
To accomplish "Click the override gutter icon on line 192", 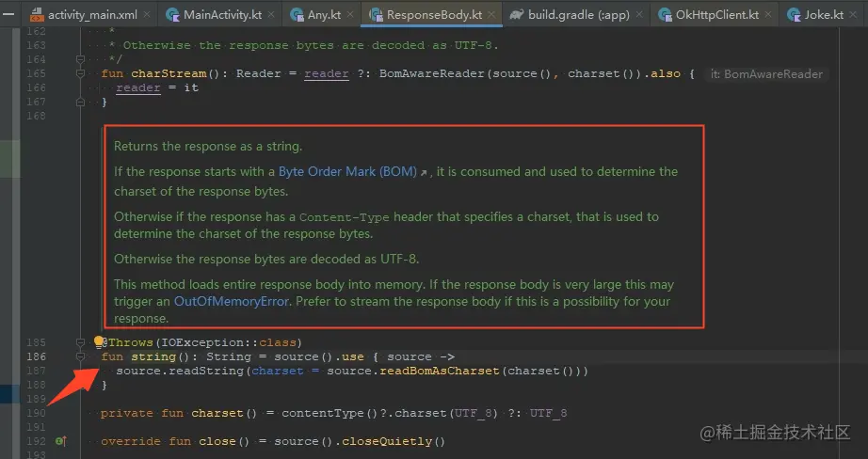I will (61, 441).
